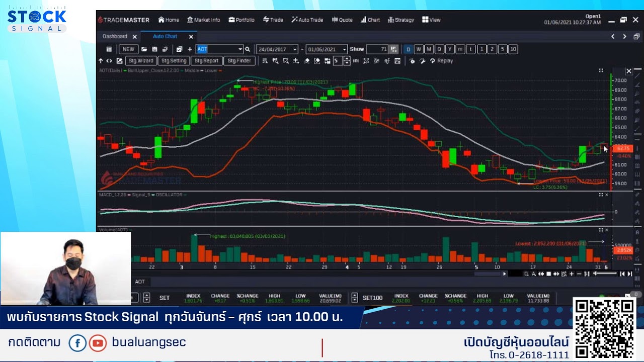Open the Strategy menu

(400, 20)
